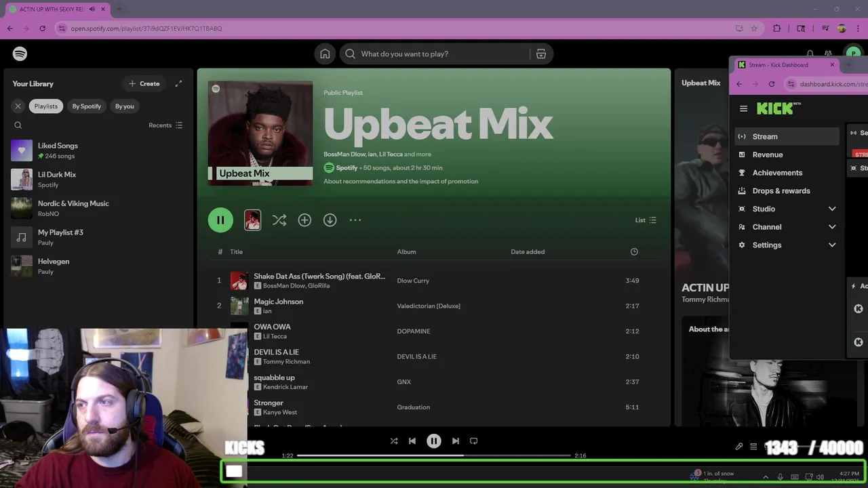The height and width of the screenshot is (488, 868).
Task: Open more options for Upbeat Mix
Action: [x=355, y=220]
